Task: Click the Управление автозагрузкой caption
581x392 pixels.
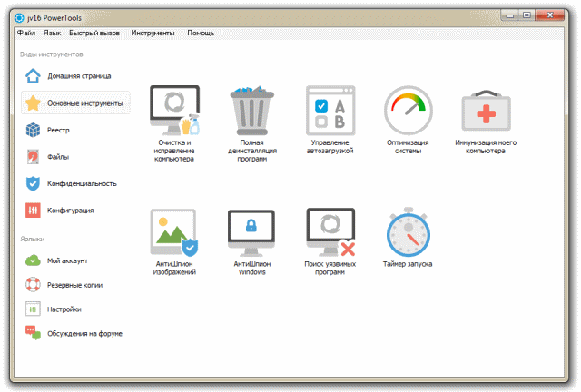Action: (330, 147)
